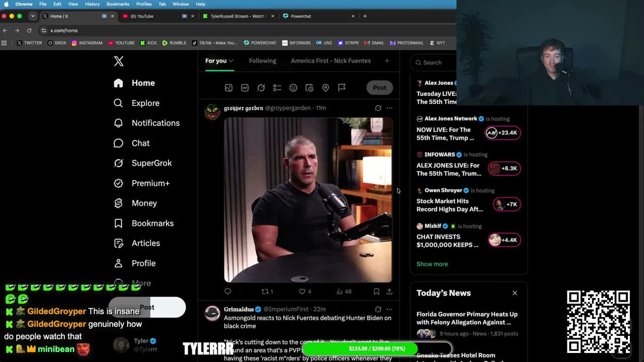Open the INFOWARS bookmark in the bookmarks bar
Image resolution: width=644 pixels, height=362 pixels.
296,43
